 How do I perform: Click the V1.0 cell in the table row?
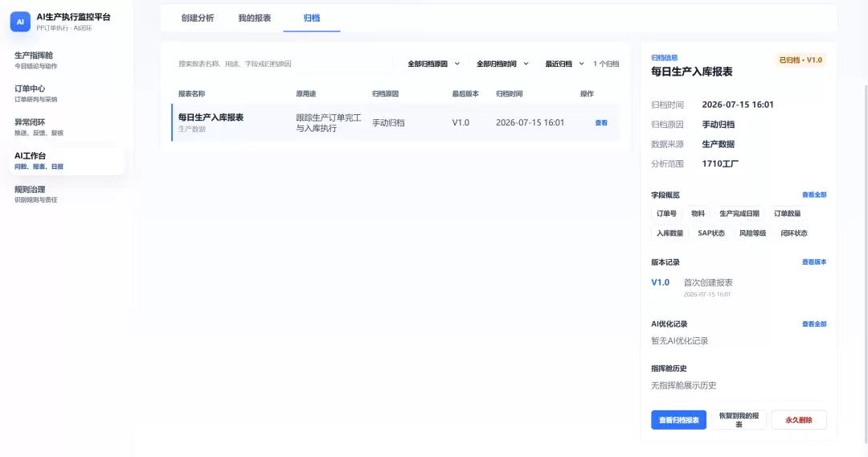point(461,122)
